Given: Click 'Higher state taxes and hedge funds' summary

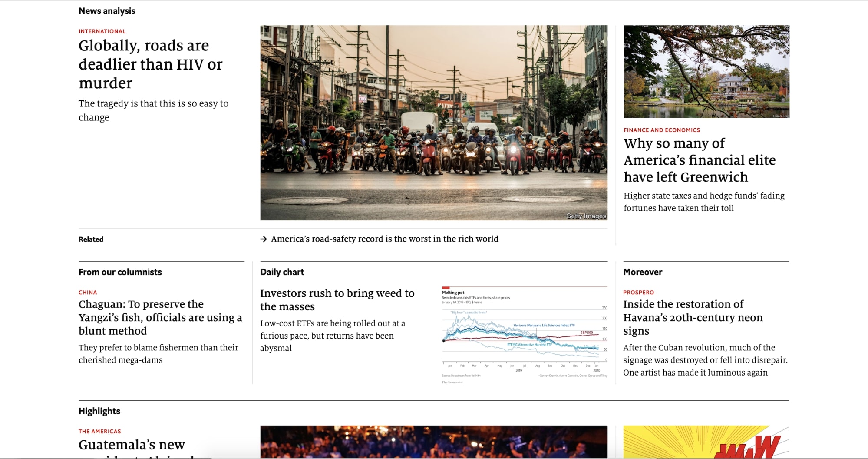Looking at the screenshot, I should 704,202.
